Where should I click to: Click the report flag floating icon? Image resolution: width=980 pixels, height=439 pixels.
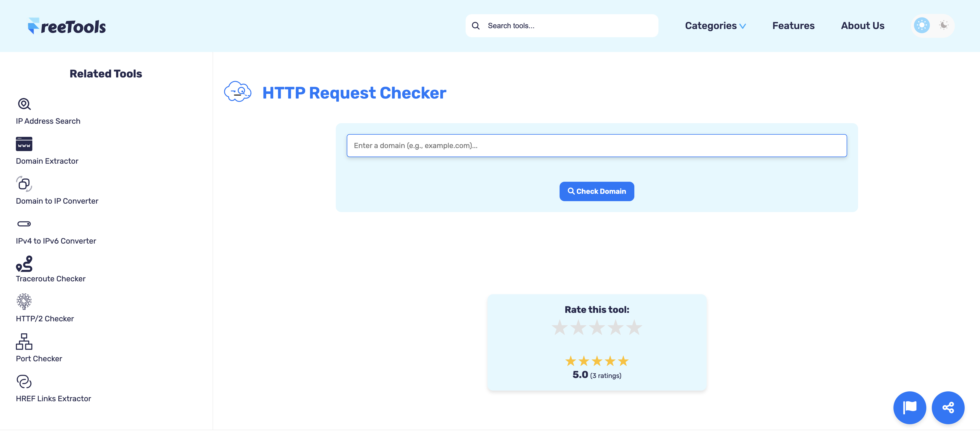tap(910, 408)
